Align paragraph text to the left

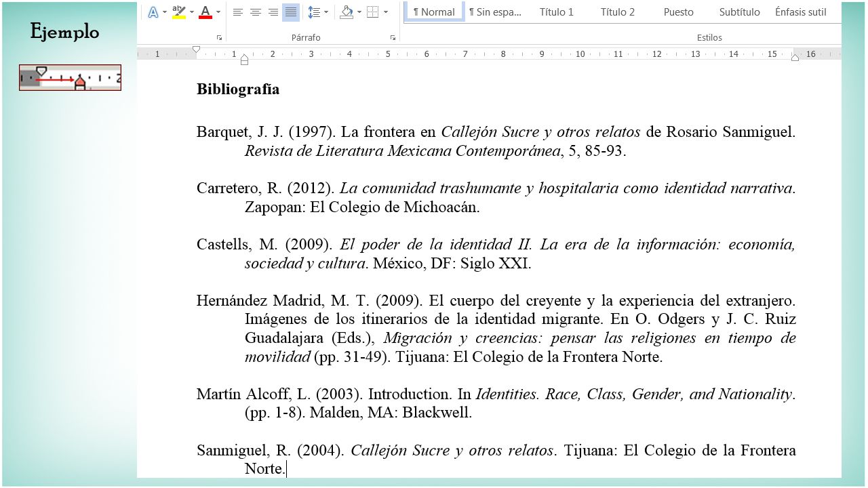click(238, 12)
